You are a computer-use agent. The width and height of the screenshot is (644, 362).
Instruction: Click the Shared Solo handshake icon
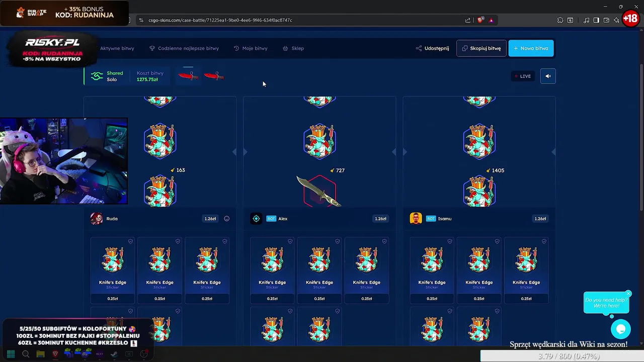[97, 76]
